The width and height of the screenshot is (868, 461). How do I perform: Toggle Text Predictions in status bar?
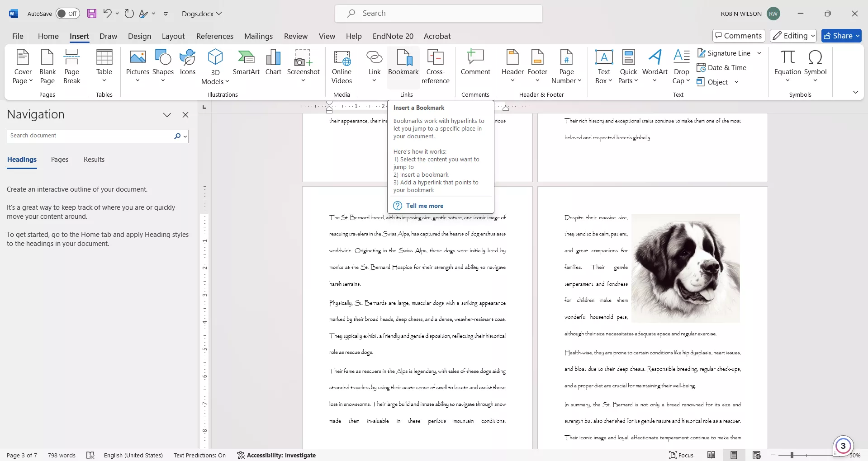pyautogui.click(x=199, y=455)
